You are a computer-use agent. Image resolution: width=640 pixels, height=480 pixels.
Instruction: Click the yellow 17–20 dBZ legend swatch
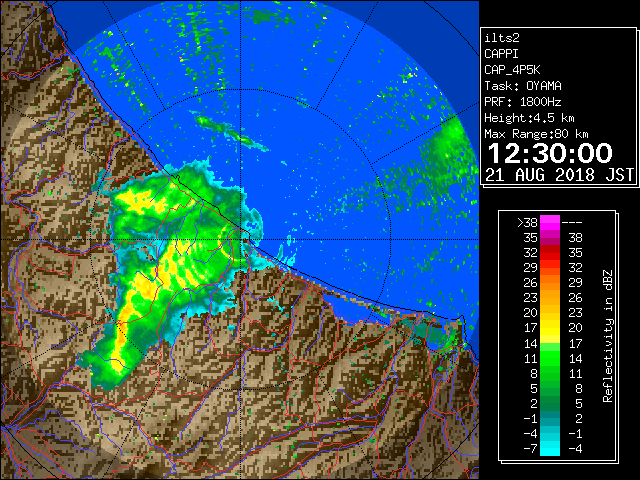pyautogui.click(x=550, y=328)
